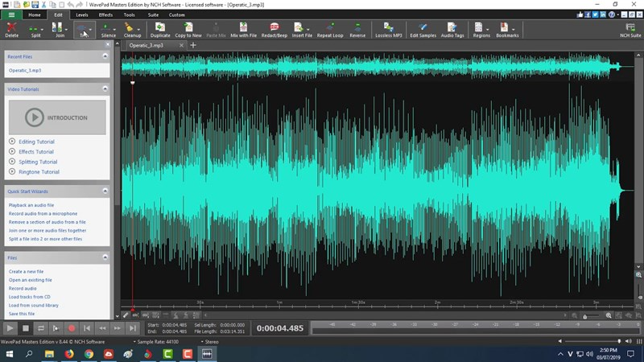This screenshot has height=362, width=644.
Task: Click the Trim tool icon
Action: 82,30
